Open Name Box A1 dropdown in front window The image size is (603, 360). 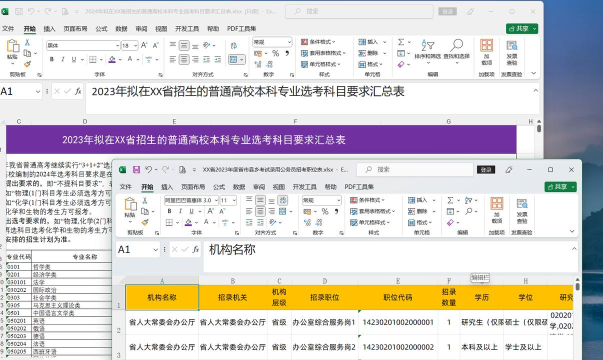pyautogui.click(x=155, y=250)
